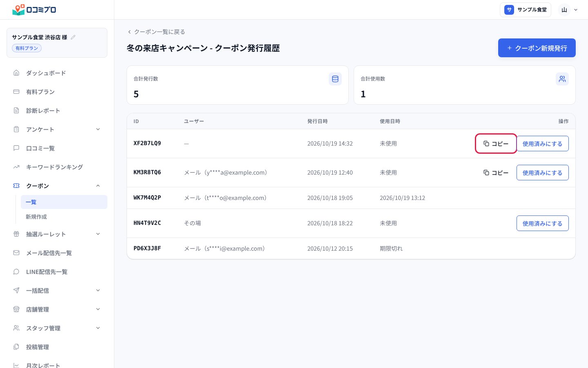
Task: Click the メール配信先一覧 envelope icon
Action: click(x=16, y=253)
